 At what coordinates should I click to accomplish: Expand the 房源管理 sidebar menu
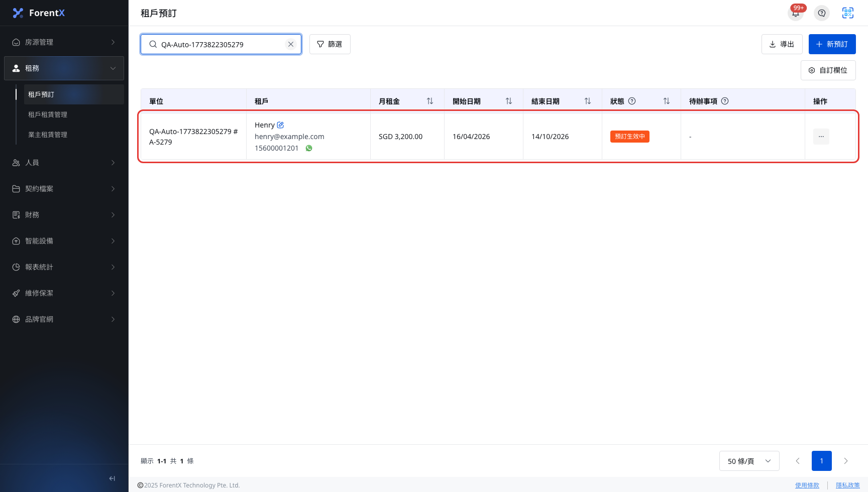point(64,42)
